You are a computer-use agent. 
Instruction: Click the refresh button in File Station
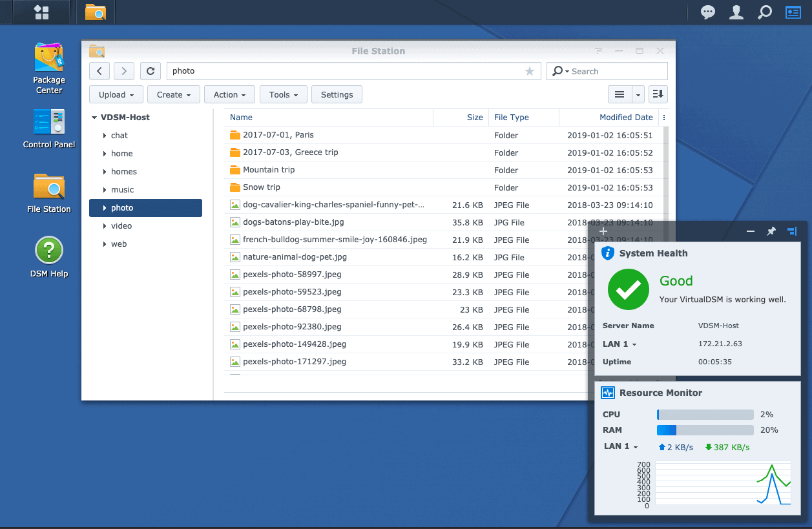[x=151, y=71]
